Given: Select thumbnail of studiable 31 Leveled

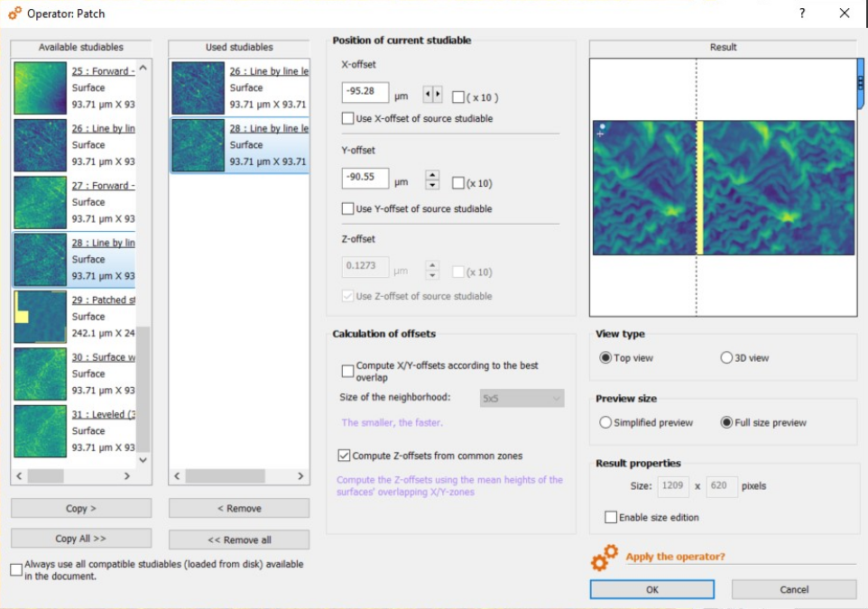Looking at the screenshot, I should 41,431.
